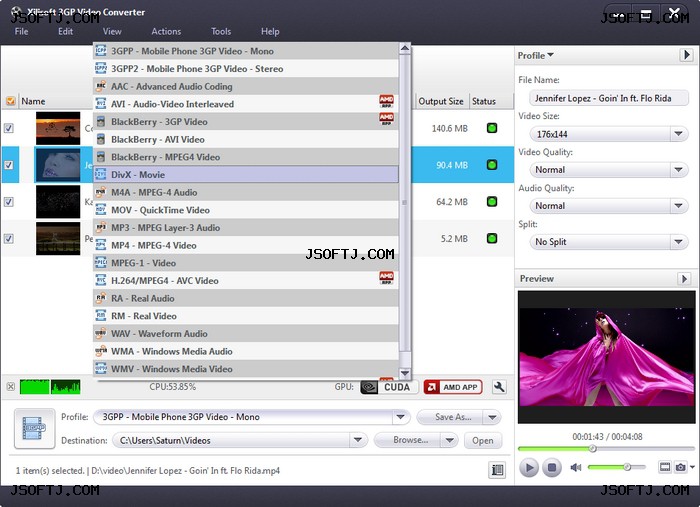This screenshot has height=507, width=700.
Task: Click the green status indicator for 5.2 MB row
Action: (492, 238)
